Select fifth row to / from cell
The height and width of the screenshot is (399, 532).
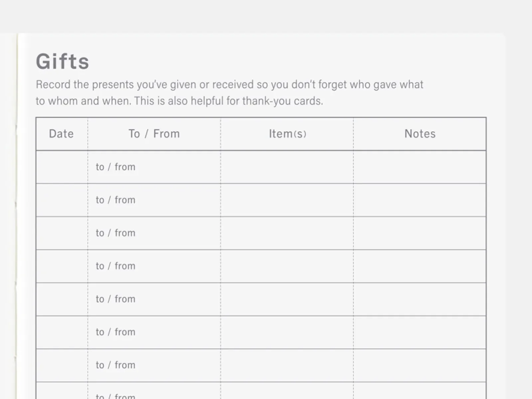(x=154, y=299)
